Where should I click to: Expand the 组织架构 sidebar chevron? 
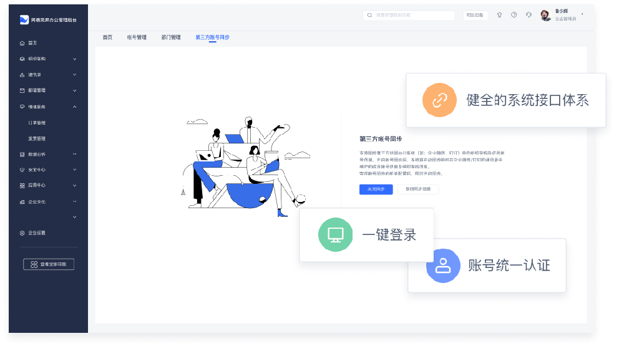[x=75, y=59]
